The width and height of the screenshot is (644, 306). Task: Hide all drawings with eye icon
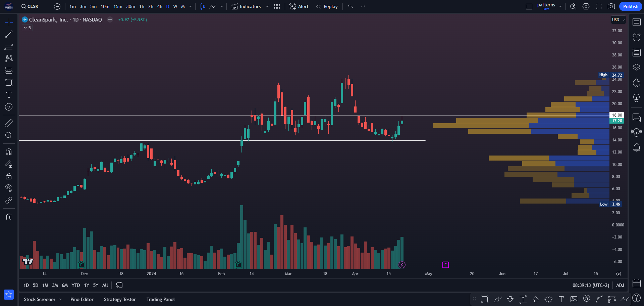click(x=9, y=188)
